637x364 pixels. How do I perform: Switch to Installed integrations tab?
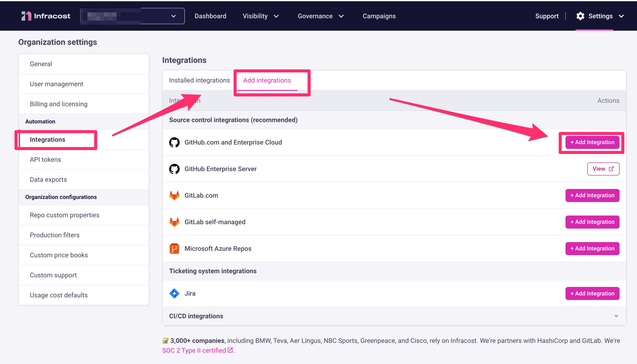[199, 80]
